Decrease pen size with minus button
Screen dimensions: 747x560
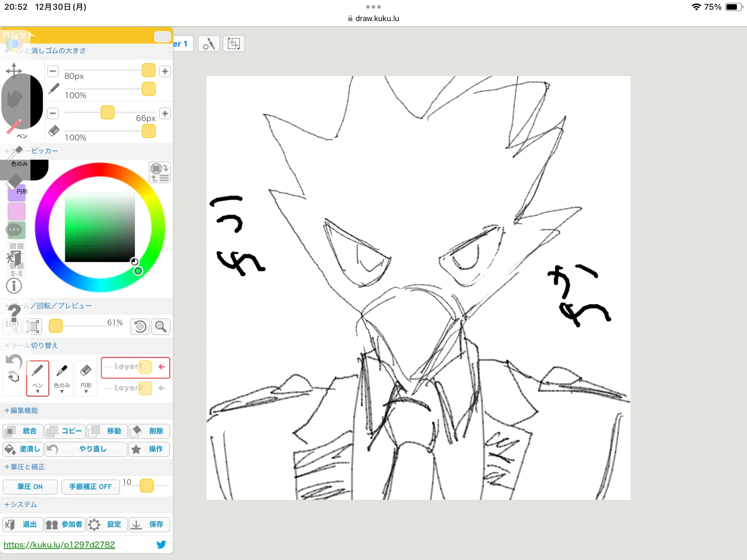point(53,71)
